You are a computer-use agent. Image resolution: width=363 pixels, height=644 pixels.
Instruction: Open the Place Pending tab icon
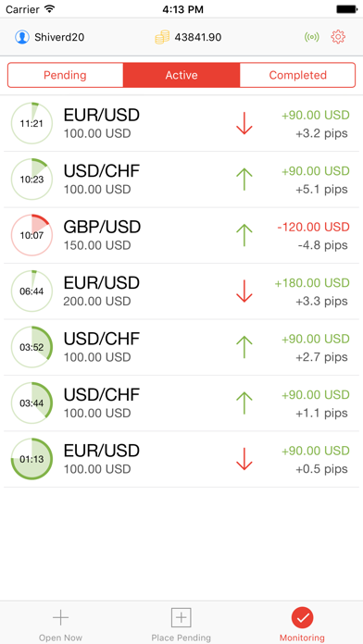tap(181, 617)
